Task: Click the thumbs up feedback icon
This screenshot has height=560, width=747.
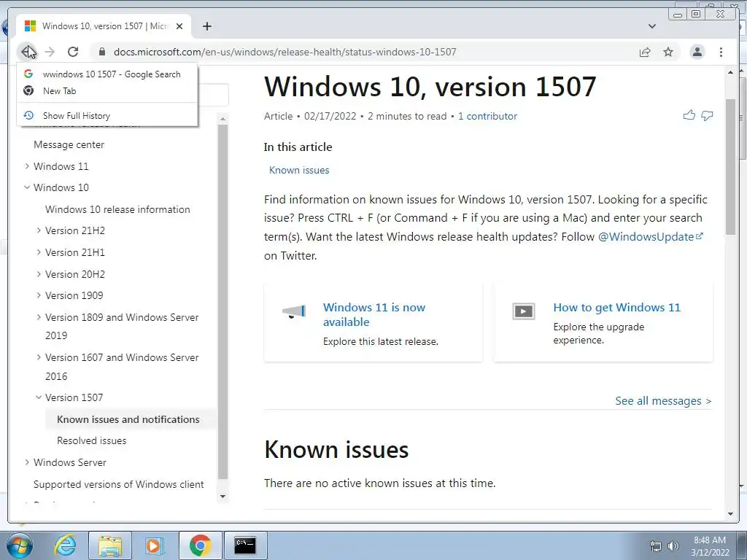Action: point(689,115)
